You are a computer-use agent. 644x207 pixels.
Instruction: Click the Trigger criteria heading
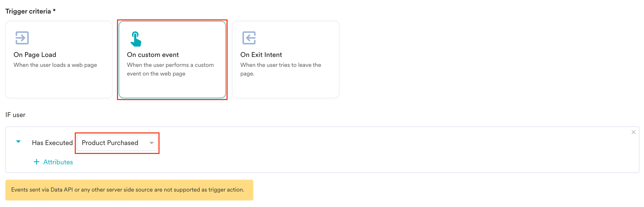[x=30, y=11]
